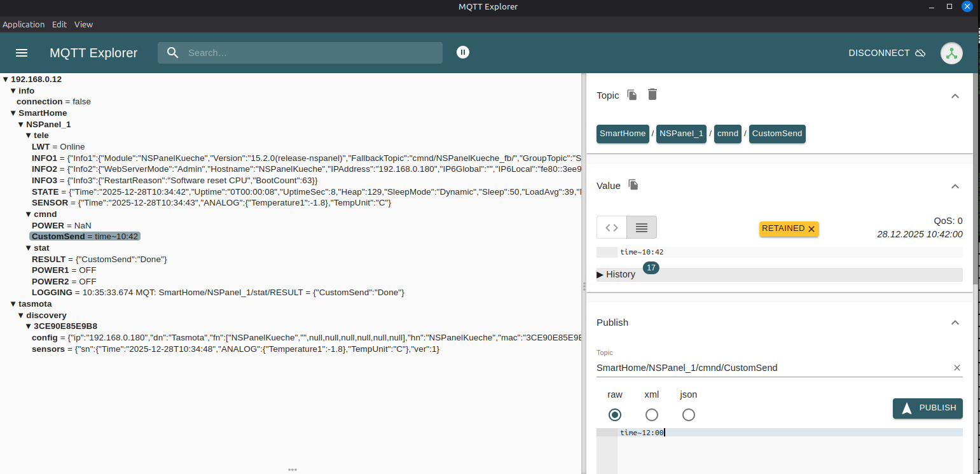Select the raw payload format

pos(615,415)
